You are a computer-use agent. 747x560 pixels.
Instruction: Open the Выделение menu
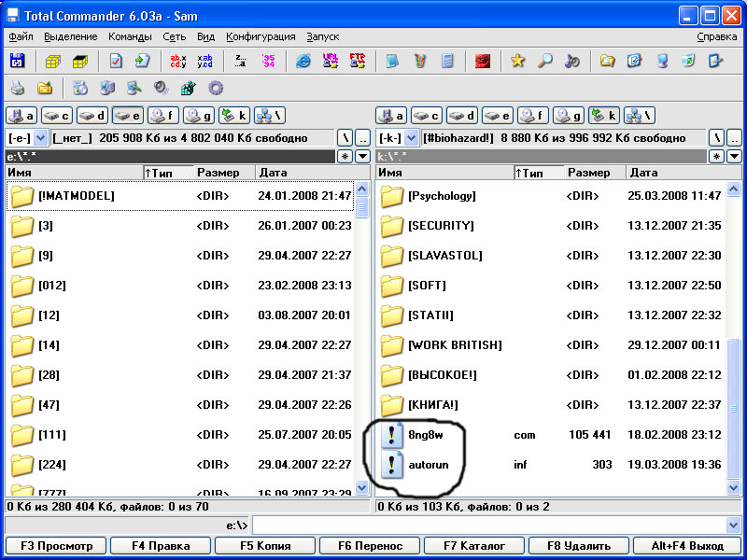[x=71, y=36]
